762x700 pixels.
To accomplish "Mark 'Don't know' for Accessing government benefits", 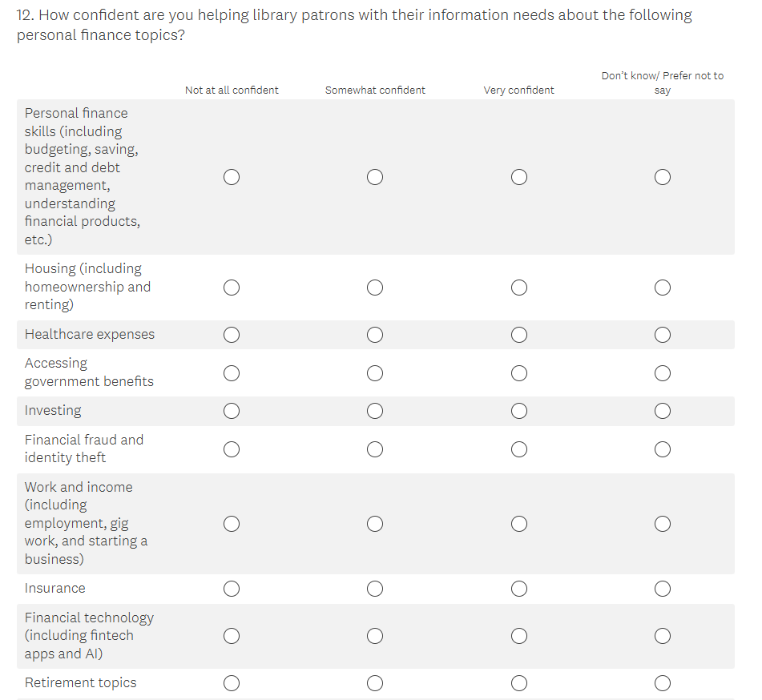I will (x=663, y=373).
